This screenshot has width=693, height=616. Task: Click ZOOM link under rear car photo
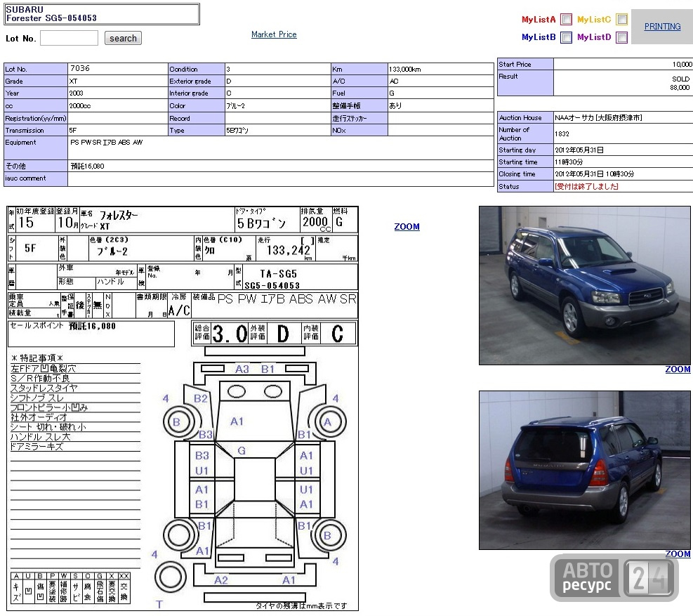[678, 553]
